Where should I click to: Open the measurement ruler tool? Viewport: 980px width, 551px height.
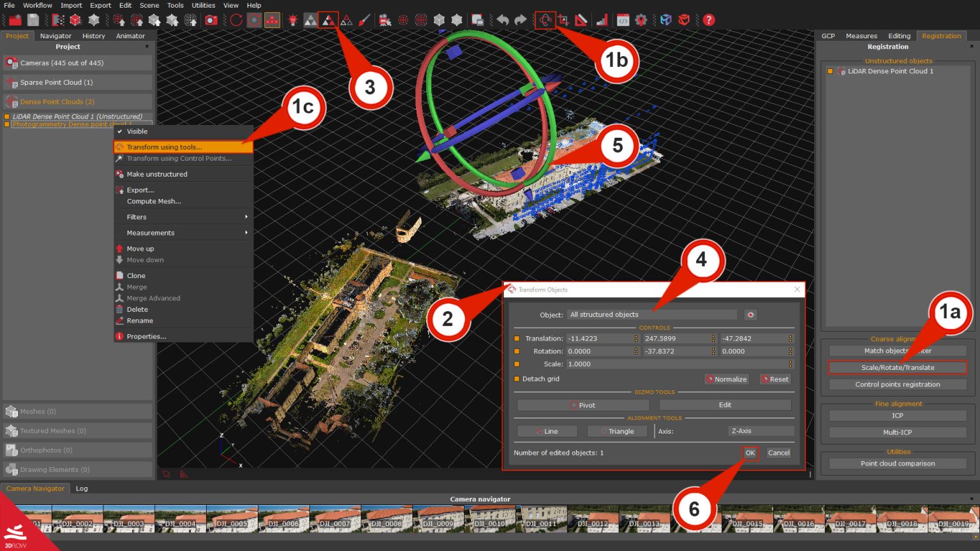[581, 20]
